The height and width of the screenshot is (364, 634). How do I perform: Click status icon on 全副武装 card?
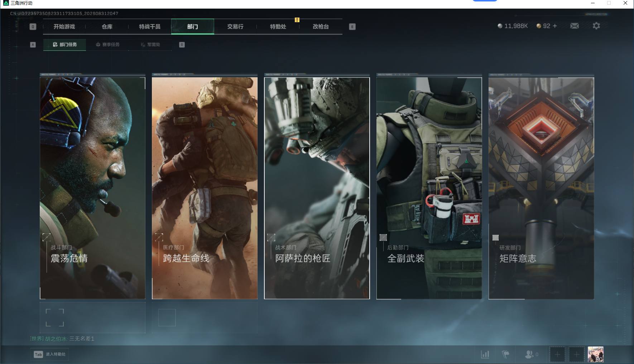pyautogui.click(x=383, y=237)
